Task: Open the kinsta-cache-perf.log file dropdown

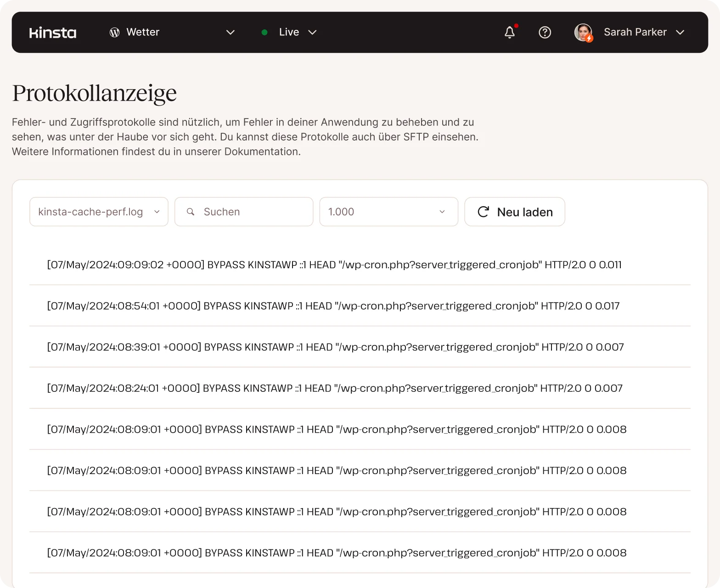Action: coord(99,212)
